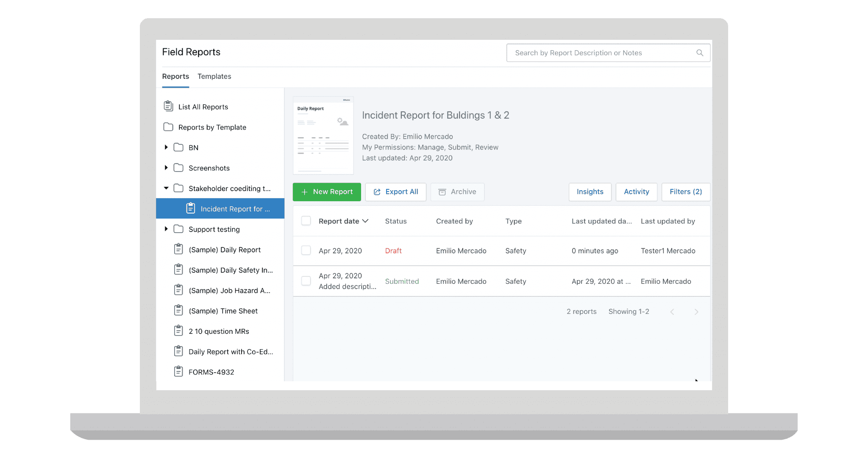Click the report search input field
Screen dimensions: 868x452
pos(608,53)
